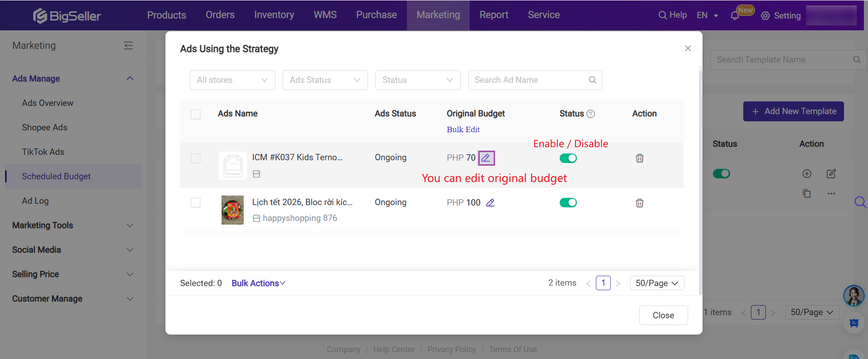Open the All stores dropdown

232,80
